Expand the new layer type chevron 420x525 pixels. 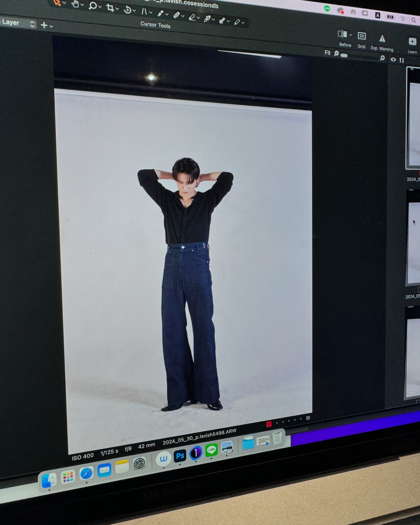51,26
